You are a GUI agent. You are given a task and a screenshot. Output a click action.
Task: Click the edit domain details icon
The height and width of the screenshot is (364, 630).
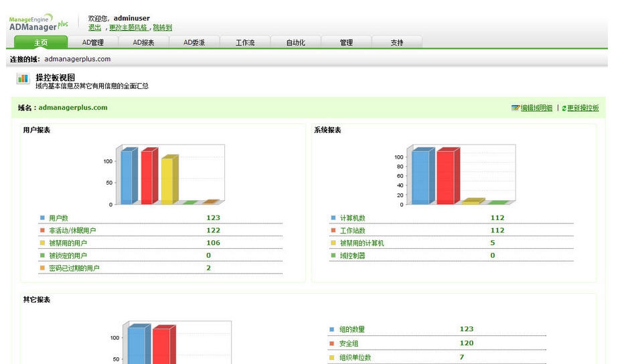(x=515, y=108)
